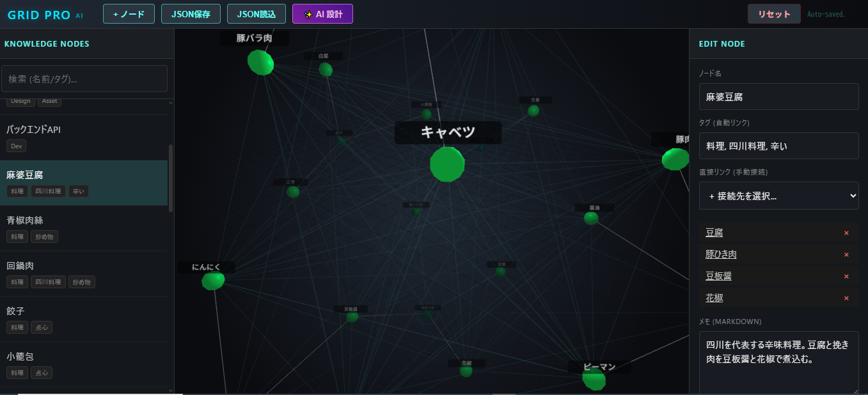
Task: Delete the 花椒 connection using its x icon
Action: 846,298
